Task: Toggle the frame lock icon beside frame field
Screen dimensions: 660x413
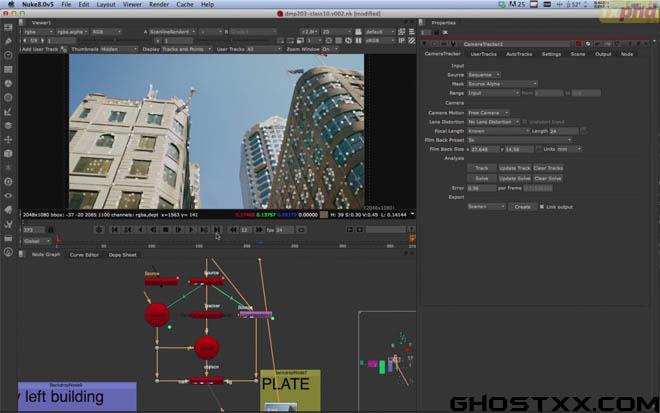Action: point(51,230)
